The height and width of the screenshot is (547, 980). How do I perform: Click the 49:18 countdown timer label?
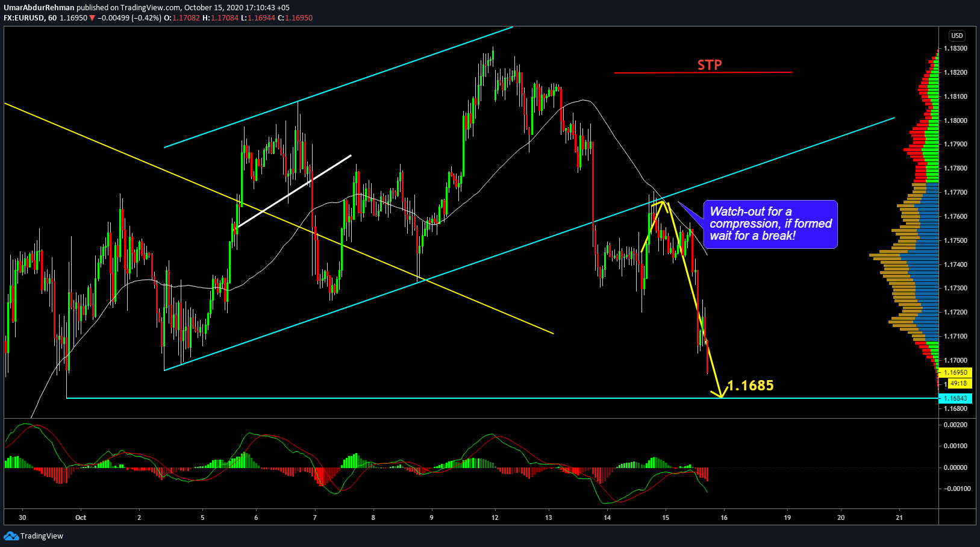pyautogui.click(x=958, y=383)
